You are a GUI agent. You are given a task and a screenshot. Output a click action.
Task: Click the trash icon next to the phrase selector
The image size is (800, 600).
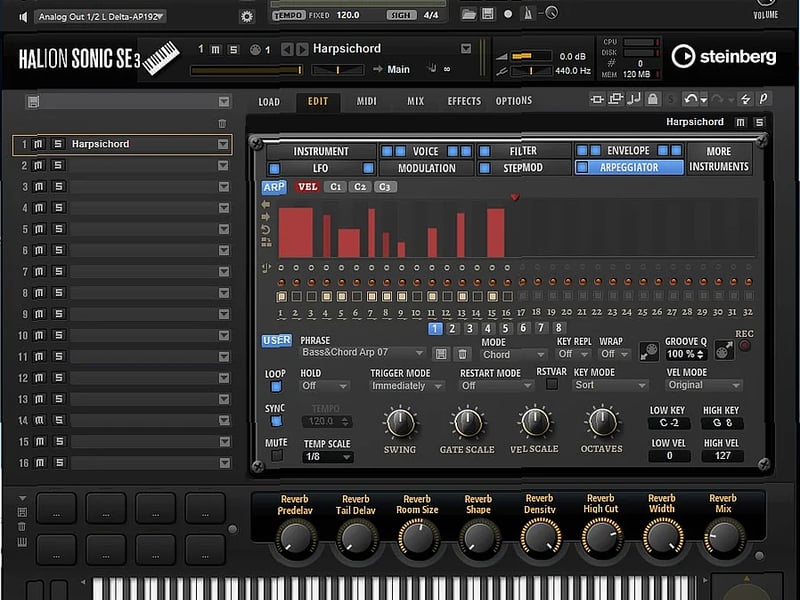coord(462,352)
